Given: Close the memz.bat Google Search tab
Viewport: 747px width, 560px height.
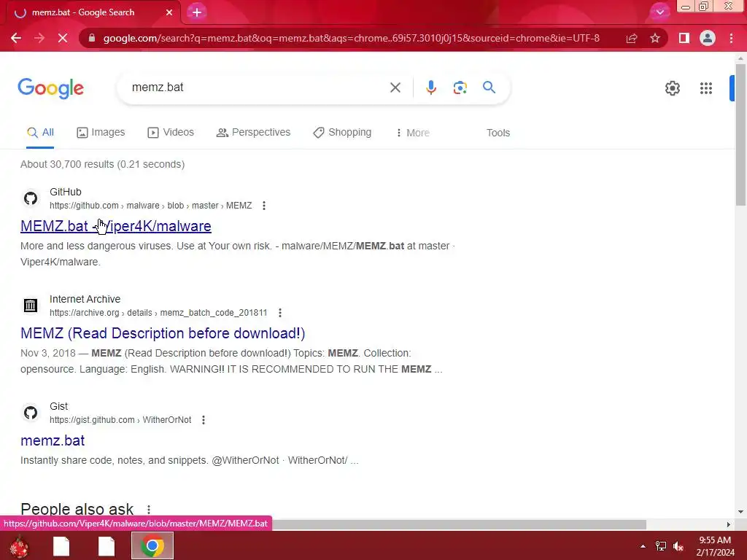Looking at the screenshot, I should point(169,12).
